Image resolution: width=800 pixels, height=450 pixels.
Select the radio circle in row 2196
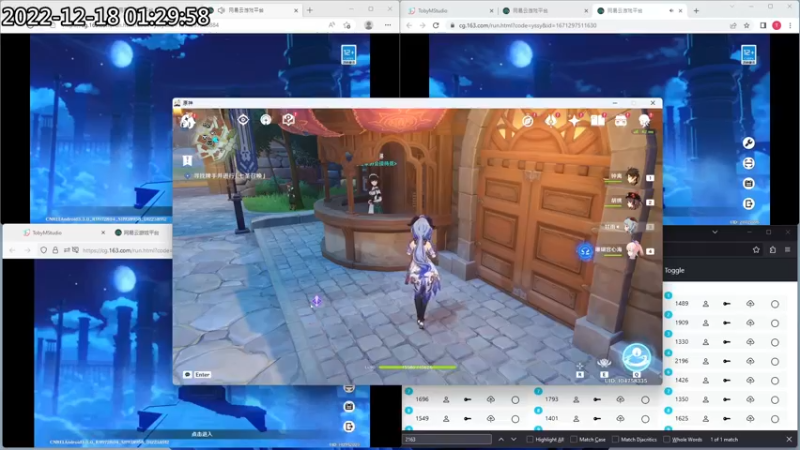click(x=774, y=362)
